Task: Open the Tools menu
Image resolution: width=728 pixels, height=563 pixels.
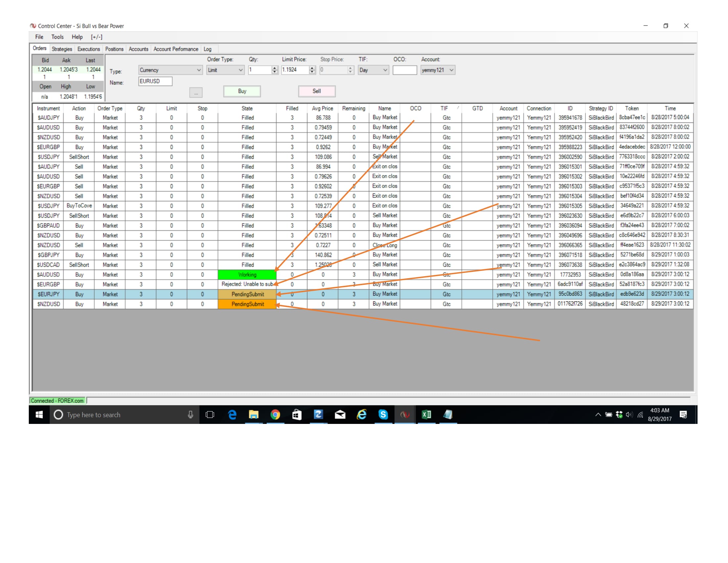Action: pos(57,37)
